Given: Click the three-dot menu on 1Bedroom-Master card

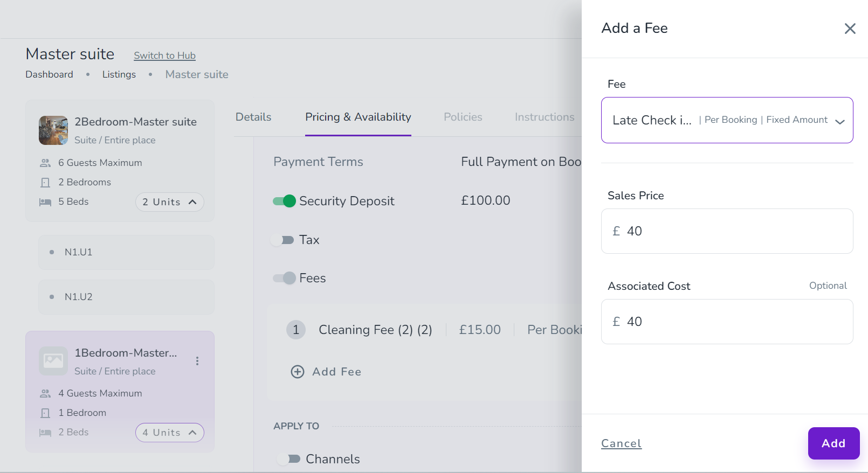Looking at the screenshot, I should coord(197,361).
